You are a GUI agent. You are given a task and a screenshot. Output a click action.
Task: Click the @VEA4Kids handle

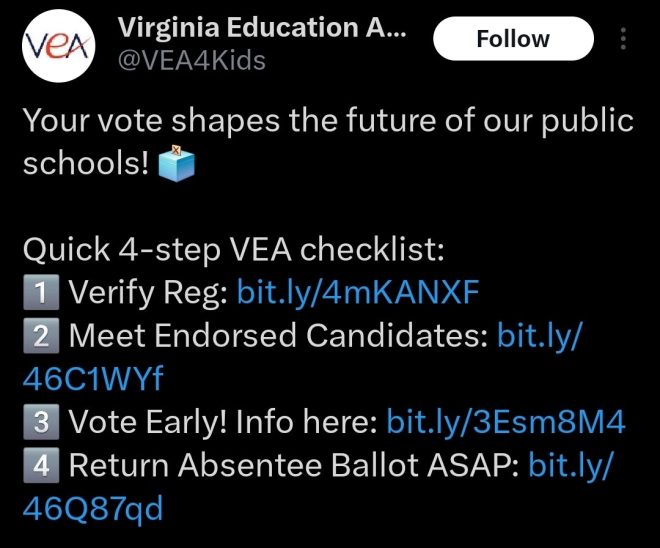click(192, 61)
